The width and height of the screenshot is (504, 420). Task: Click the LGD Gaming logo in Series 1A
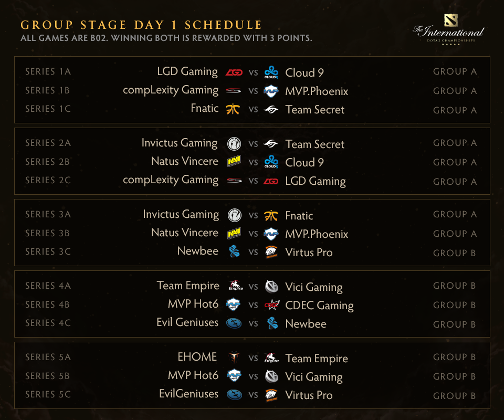click(x=234, y=72)
